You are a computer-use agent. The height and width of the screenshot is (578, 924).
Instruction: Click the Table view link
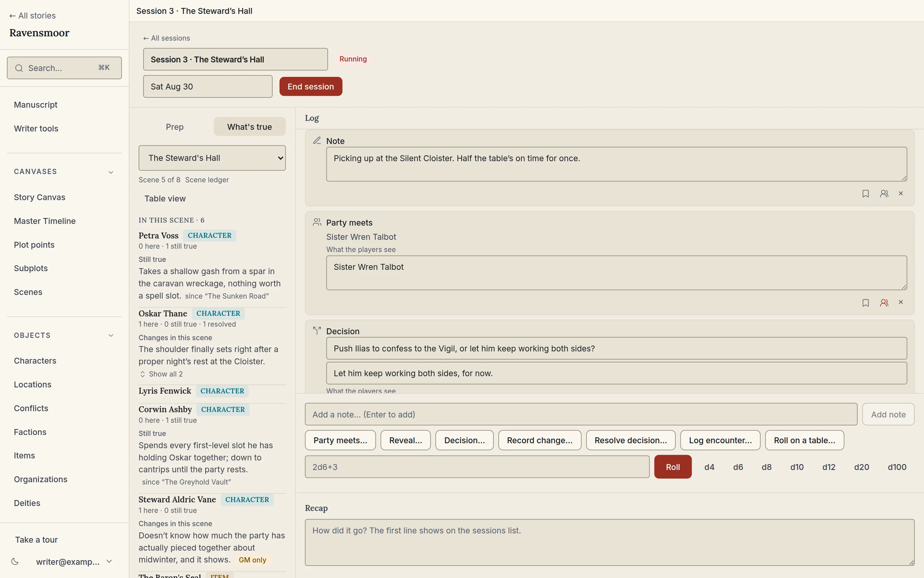(165, 199)
